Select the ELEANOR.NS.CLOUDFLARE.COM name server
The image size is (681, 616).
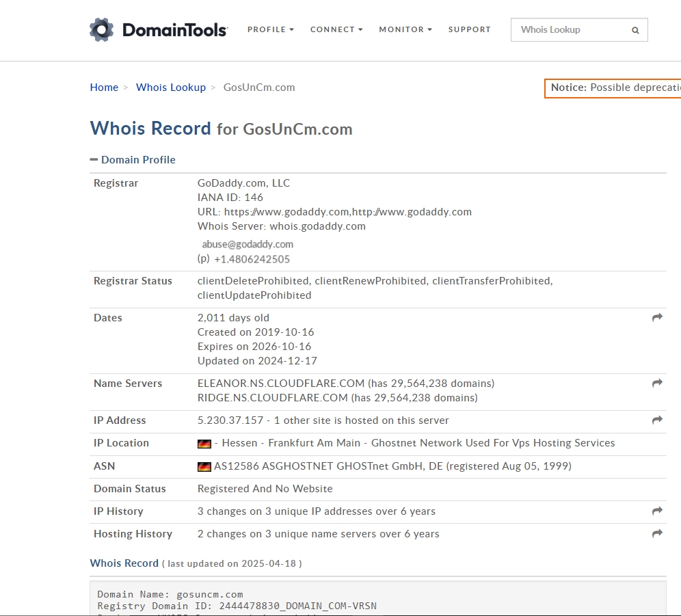(281, 383)
